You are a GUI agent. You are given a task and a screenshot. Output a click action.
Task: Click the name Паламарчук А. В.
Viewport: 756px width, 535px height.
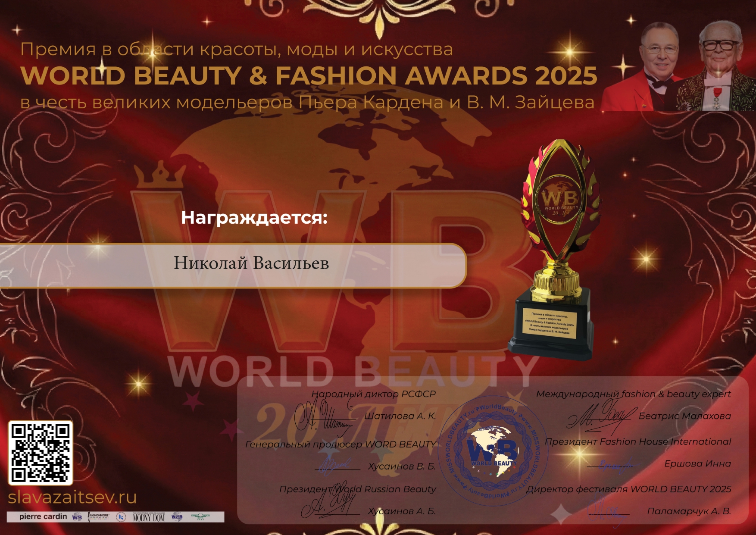point(689,511)
